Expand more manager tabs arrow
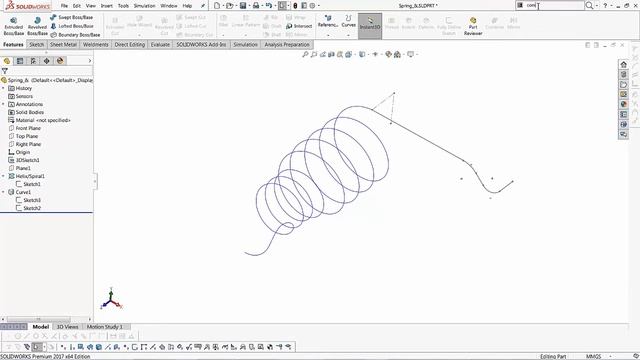This screenshot has width=640, height=360. click(90, 61)
